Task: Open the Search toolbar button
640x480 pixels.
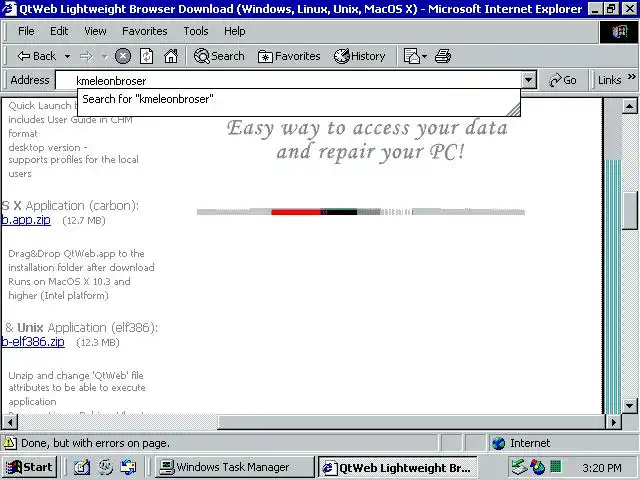Action: pos(219,56)
